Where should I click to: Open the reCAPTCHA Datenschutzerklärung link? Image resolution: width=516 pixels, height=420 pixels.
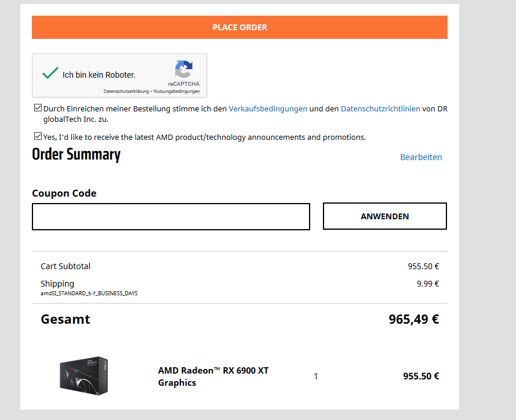point(126,92)
